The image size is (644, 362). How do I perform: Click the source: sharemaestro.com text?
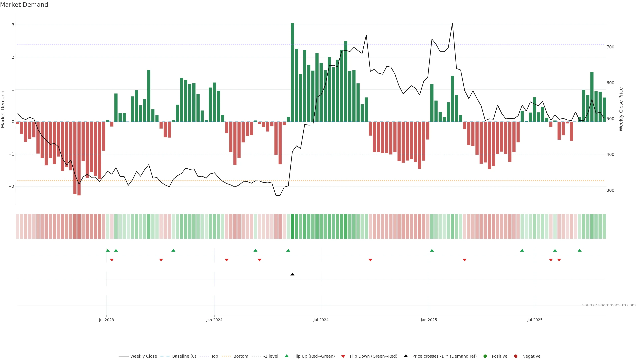pos(609,305)
